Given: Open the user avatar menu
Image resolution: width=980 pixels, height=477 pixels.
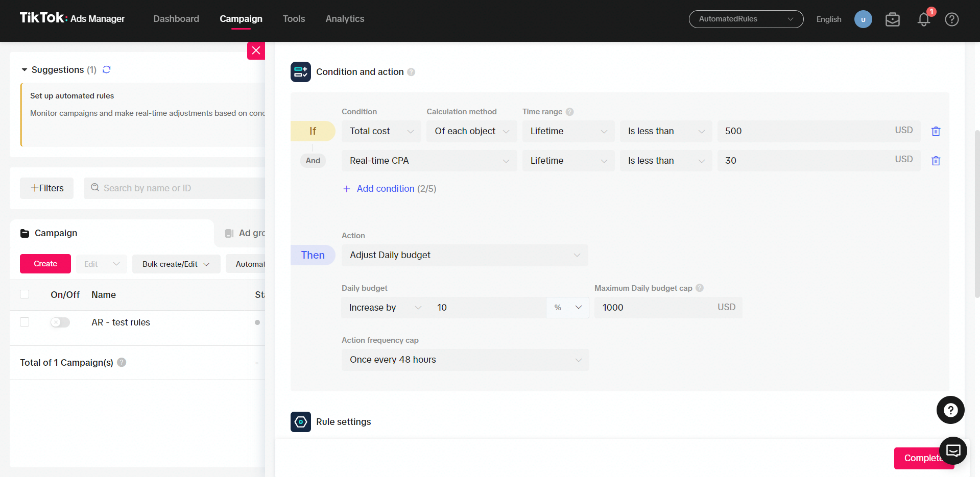Looking at the screenshot, I should click(863, 19).
